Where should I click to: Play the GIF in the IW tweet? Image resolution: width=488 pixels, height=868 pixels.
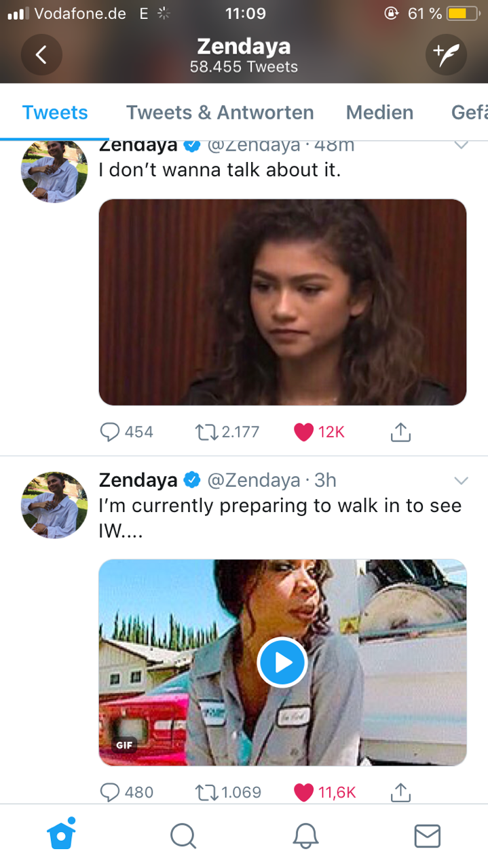pyautogui.click(x=282, y=662)
